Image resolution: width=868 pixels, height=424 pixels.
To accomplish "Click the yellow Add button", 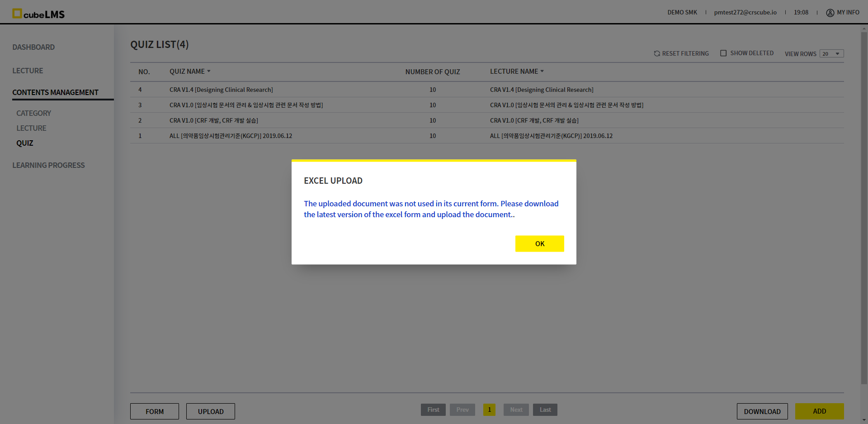I will (819, 411).
